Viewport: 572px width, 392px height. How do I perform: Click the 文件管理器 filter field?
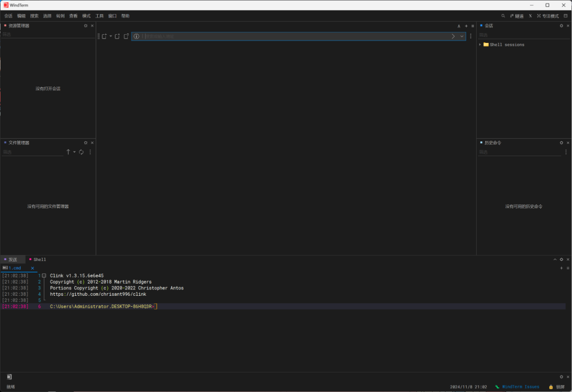[x=32, y=152]
